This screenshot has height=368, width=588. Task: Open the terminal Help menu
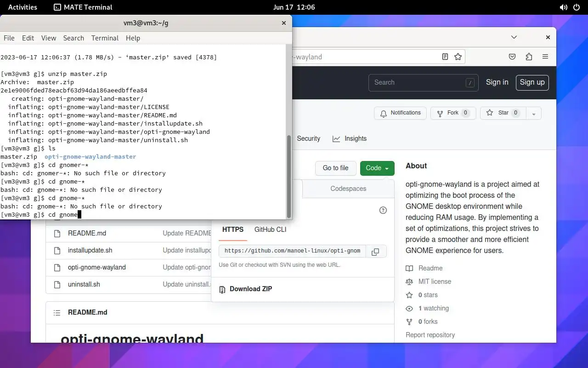click(x=133, y=38)
